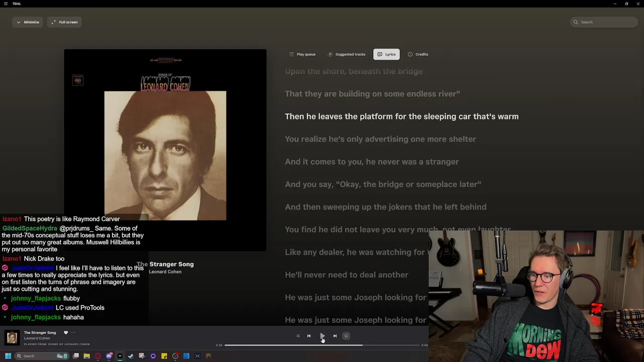Jump to lyric 'He'll never need to deal another'
644x362 pixels.
click(x=347, y=275)
